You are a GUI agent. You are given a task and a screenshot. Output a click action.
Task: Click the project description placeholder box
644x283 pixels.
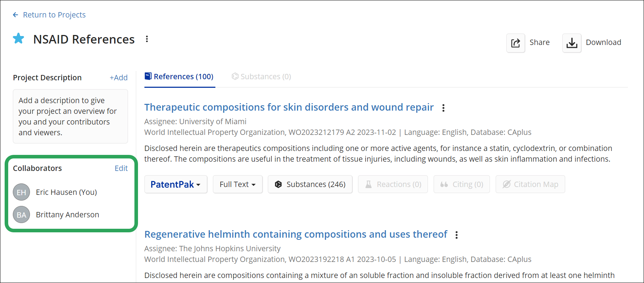70,116
